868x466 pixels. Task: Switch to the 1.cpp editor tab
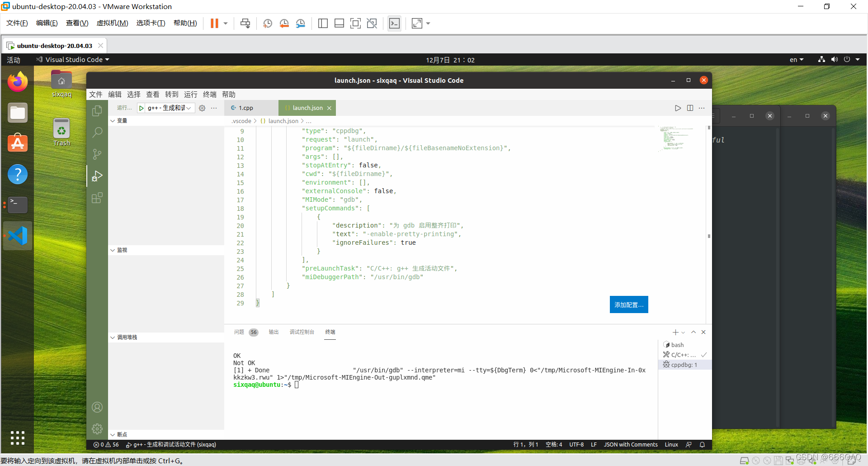pyautogui.click(x=246, y=108)
